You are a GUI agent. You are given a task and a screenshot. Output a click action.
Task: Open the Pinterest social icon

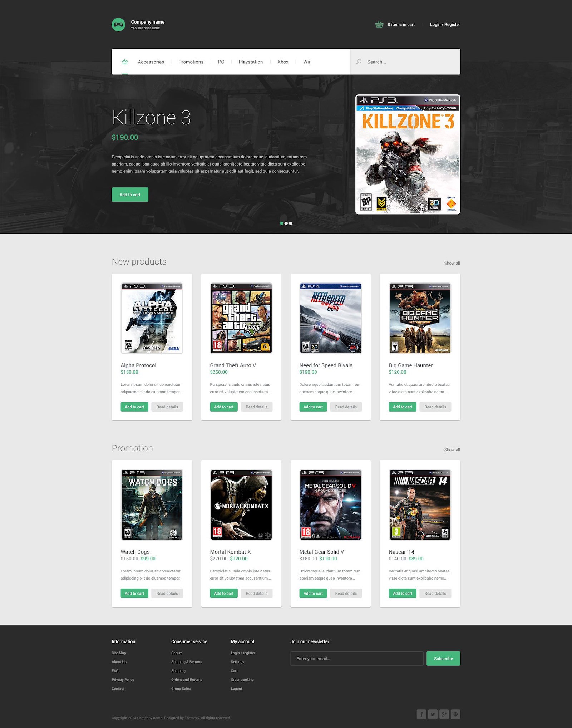point(455,714)
